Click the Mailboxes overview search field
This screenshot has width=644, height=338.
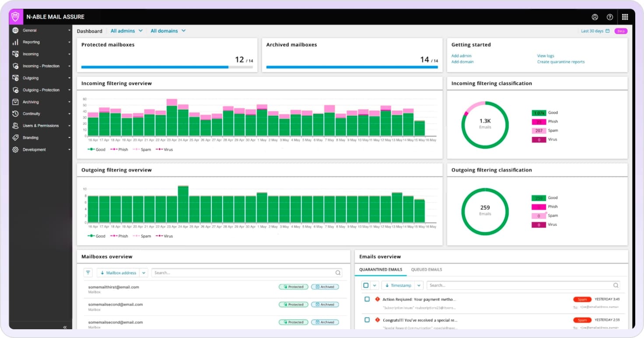(247, 273)
